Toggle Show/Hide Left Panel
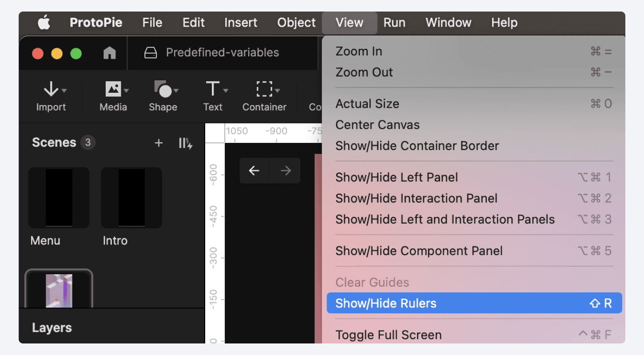 coord(397,177)
